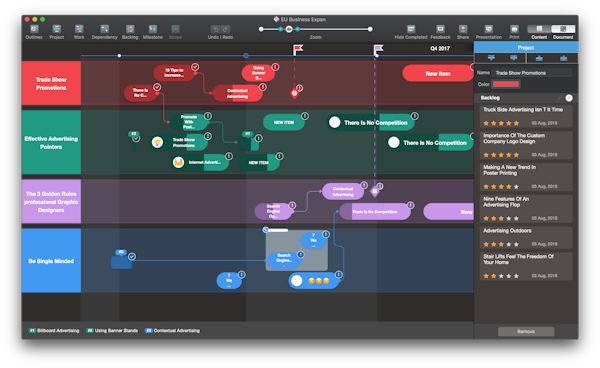Open the Share toolbar icon
Screen dimensions: 600x368
(x=463, y=29)
